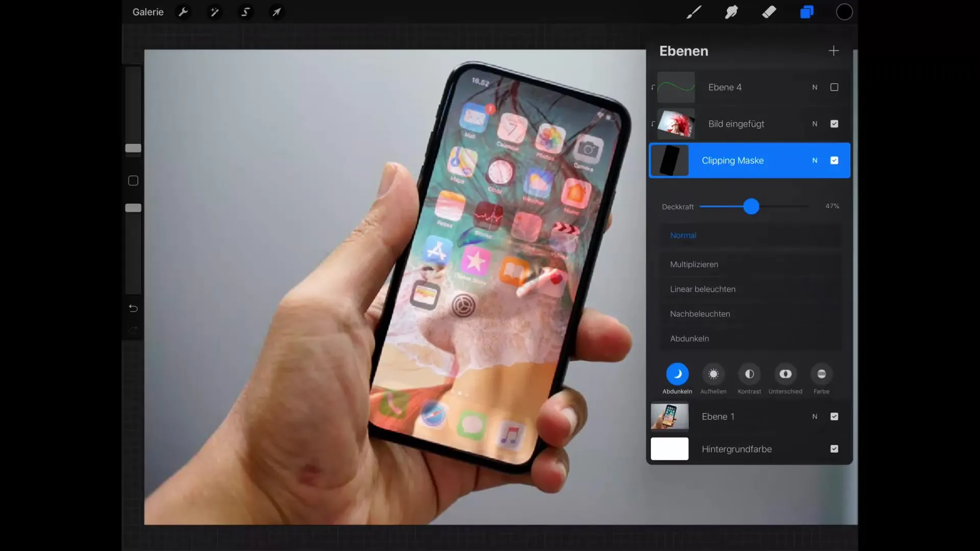Viewport: 980px width, 551px height.
Task: Click the Clipping Maske layer name
Action: pos(732,160)
